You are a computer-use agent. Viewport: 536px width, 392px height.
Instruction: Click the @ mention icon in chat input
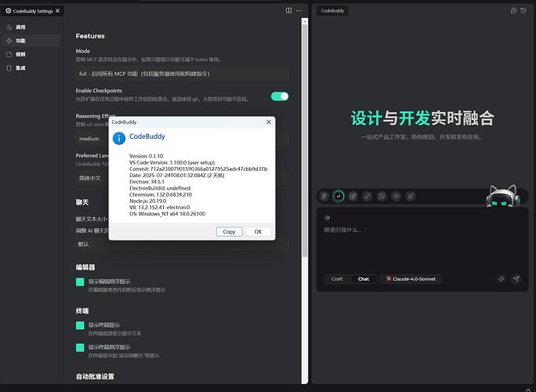pos(327,217)
